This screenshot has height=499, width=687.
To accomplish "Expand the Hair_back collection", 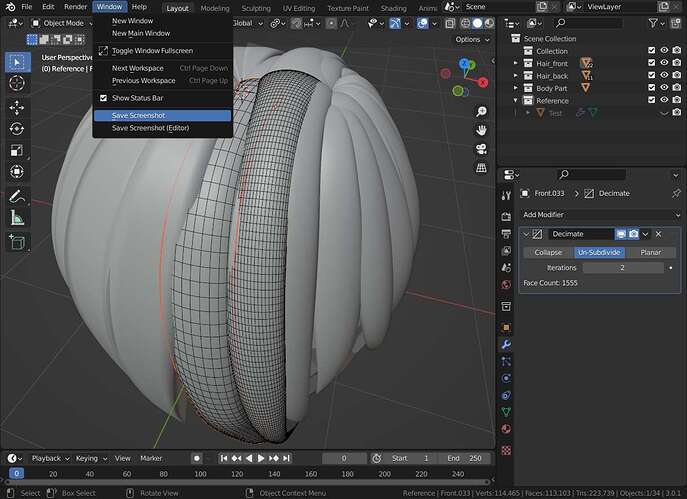I will click(x=516, y=75).
